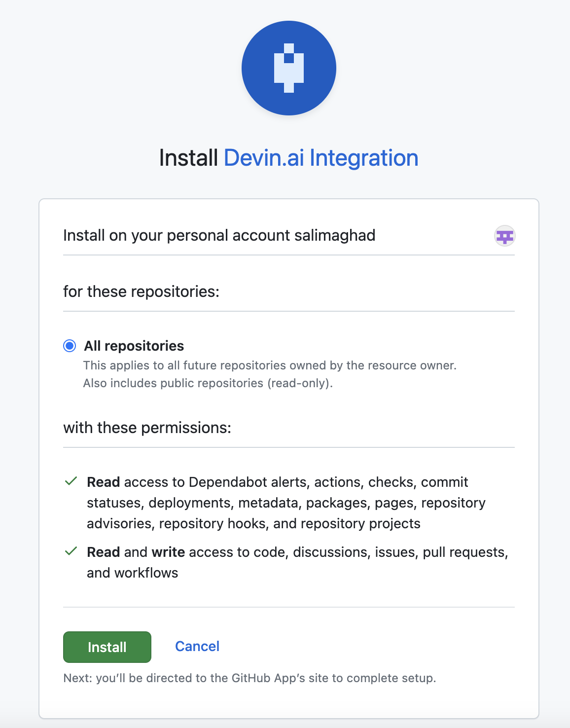Click 'Install on your personal account salimaghad' text
The image size is (570, 728).
(x=219, y=235)
